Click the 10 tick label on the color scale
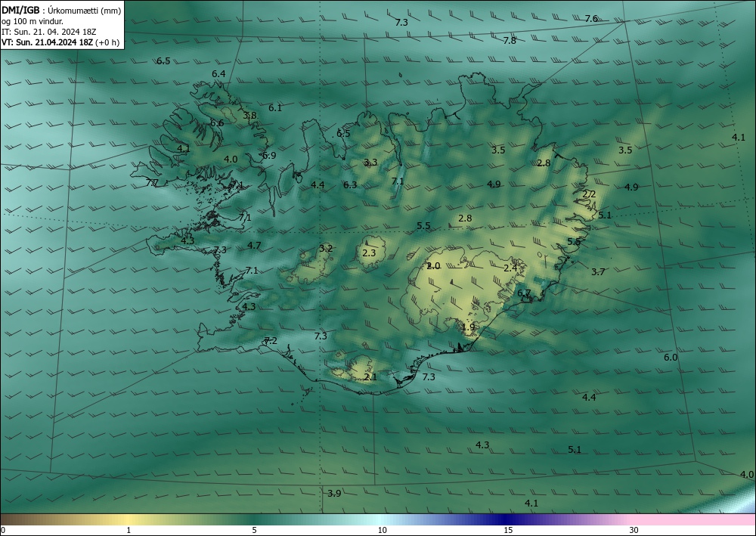The image size is (756, 536). click(382, 530)
